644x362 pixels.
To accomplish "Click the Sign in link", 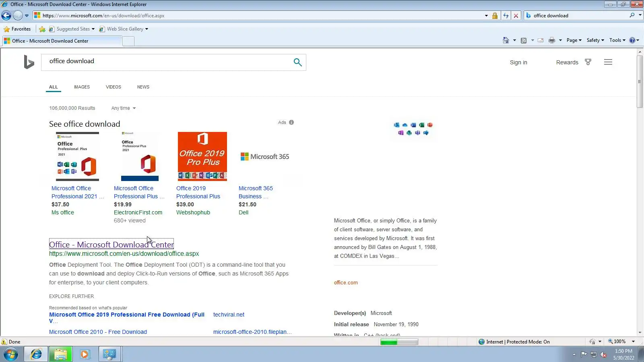I will pos(518,62).
